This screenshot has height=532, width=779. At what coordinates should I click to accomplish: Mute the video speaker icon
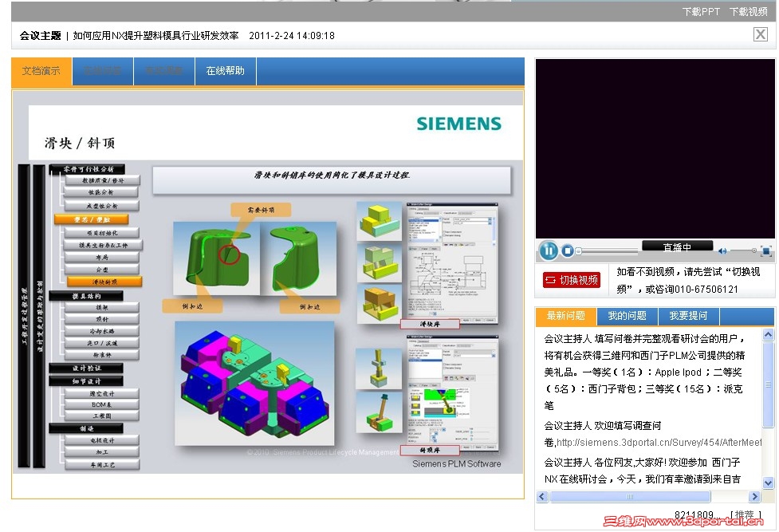722,251
